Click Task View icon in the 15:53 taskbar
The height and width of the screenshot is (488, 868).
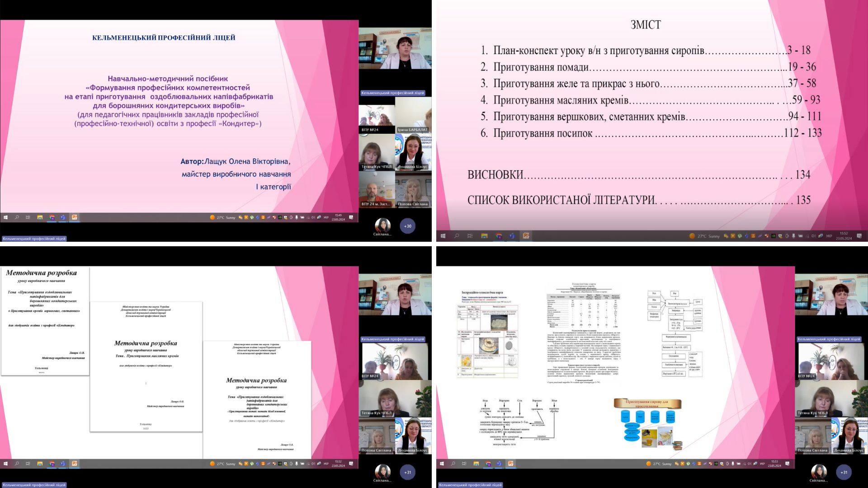[464, 464]
